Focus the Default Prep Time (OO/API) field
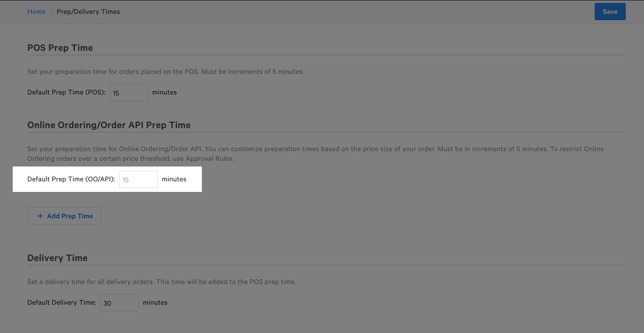Image resolution: width=644 pixels, height=333 pixels. [139, 179]
